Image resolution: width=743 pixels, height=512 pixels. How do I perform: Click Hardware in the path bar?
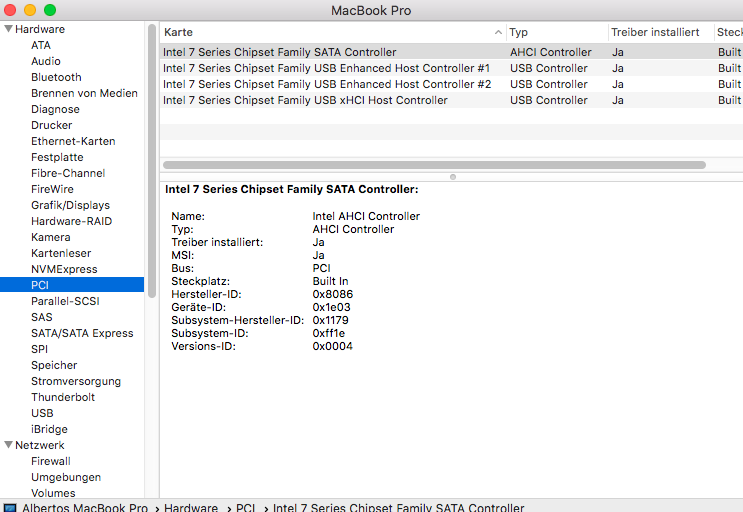click(x=191, y=508)
